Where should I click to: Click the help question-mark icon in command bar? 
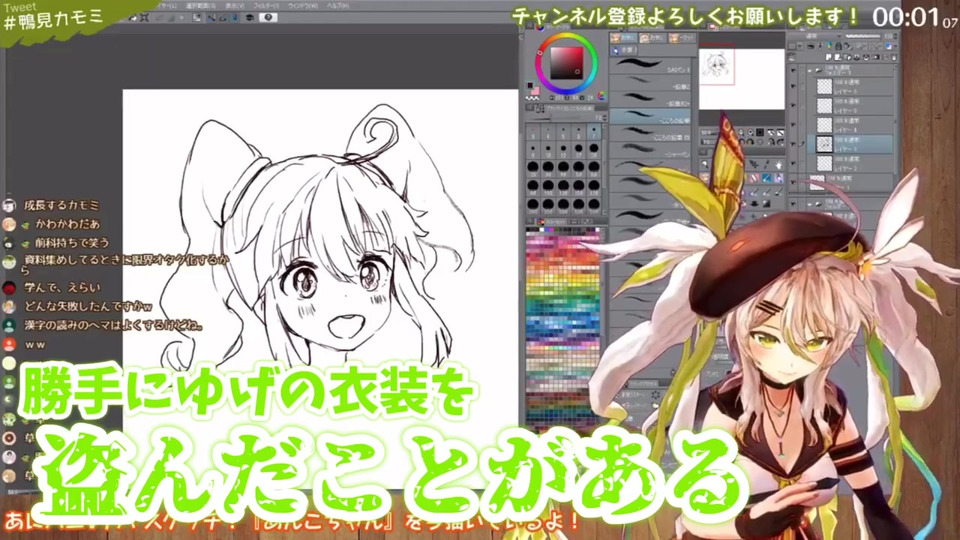(x=268, y=18)
